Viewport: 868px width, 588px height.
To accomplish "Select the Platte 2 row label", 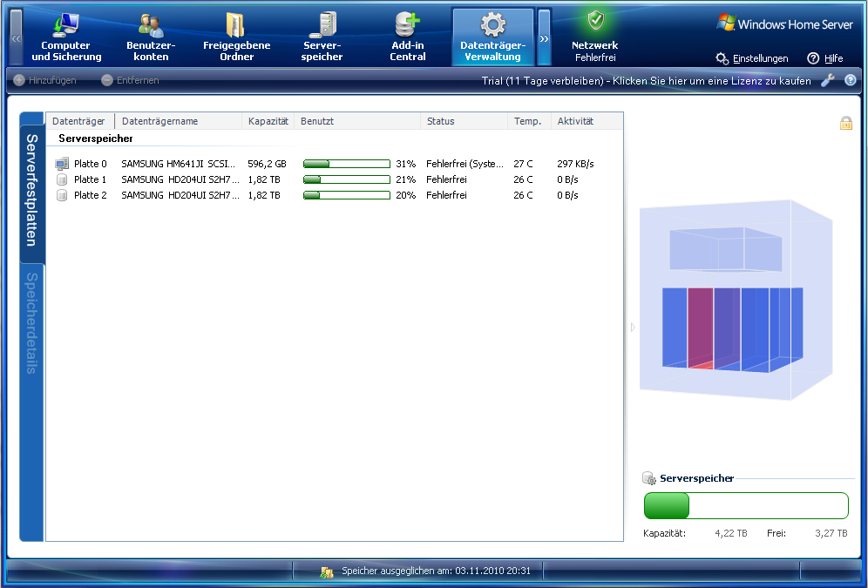I will pos(91,195).
